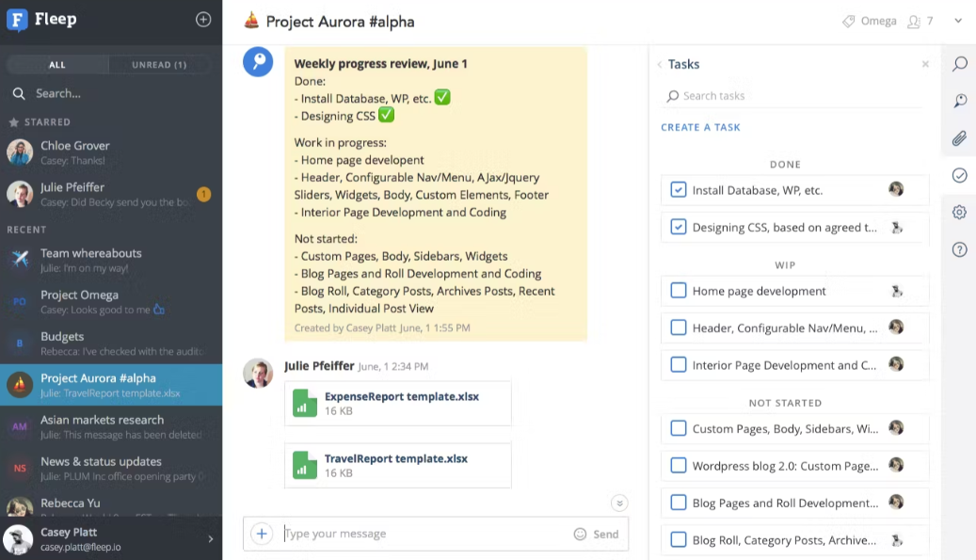The height and width of the screenshot is (560, 976).
Task: Check the Blog Pages and Roll Development task
Action: (679, 503)
